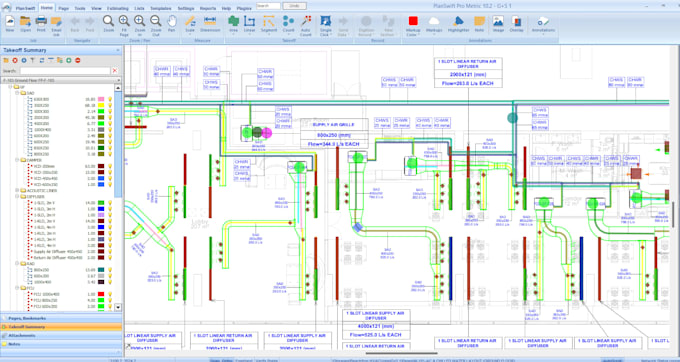Viewport: 680px width, 362px height.
Task: Clear the Takeoff Summary search with red X
Action: (115, 71)
